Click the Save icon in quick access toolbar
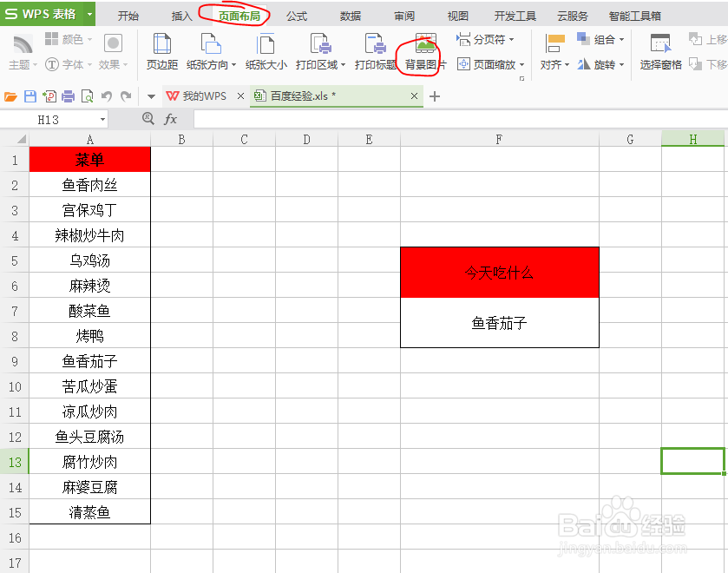This screenshot has width=728, height=573. pos(31,95)
